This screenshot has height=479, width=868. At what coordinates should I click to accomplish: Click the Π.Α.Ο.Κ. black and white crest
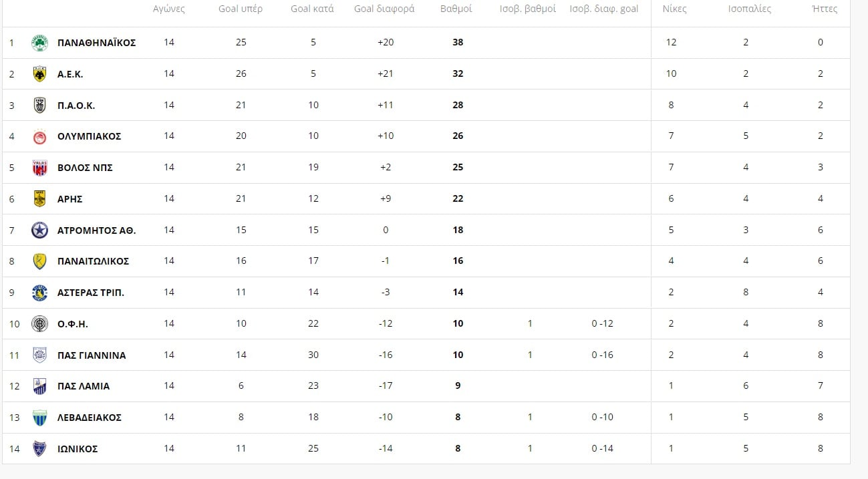point(40,106)
